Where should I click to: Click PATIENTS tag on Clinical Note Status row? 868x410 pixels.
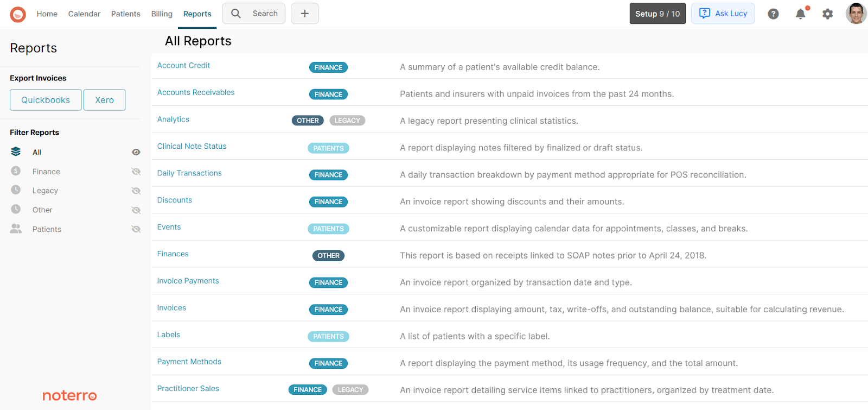[328, 148]
